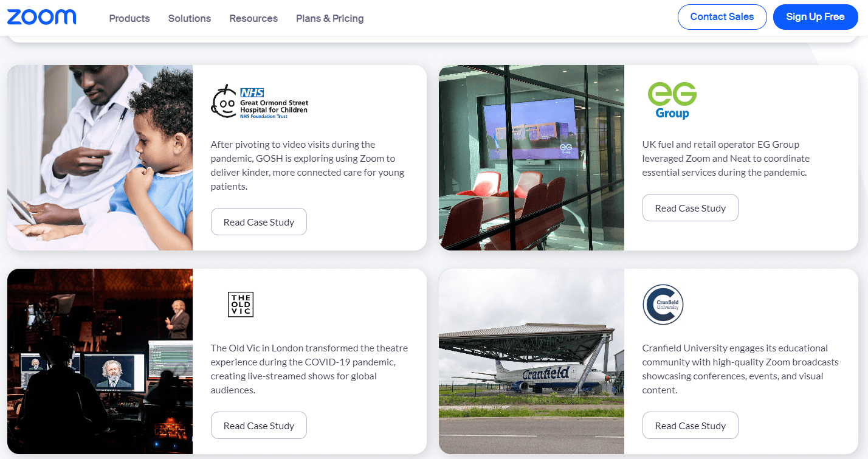868x459 pixels.
Task: Read Case Study for Cranfield University
Action: tap(691, 426)
